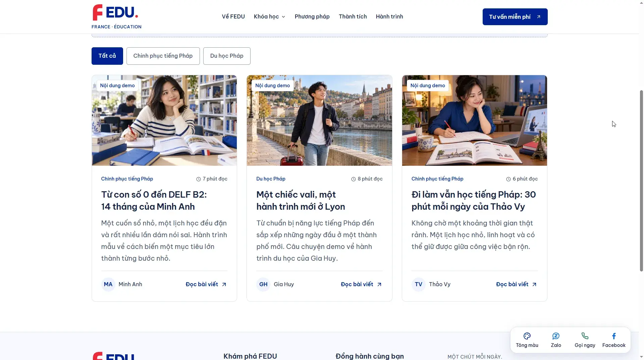Click the Tư vấn miễn phí button

[515, 17]
